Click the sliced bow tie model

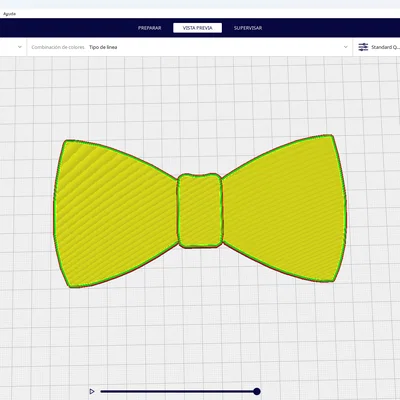click(200, 211)
